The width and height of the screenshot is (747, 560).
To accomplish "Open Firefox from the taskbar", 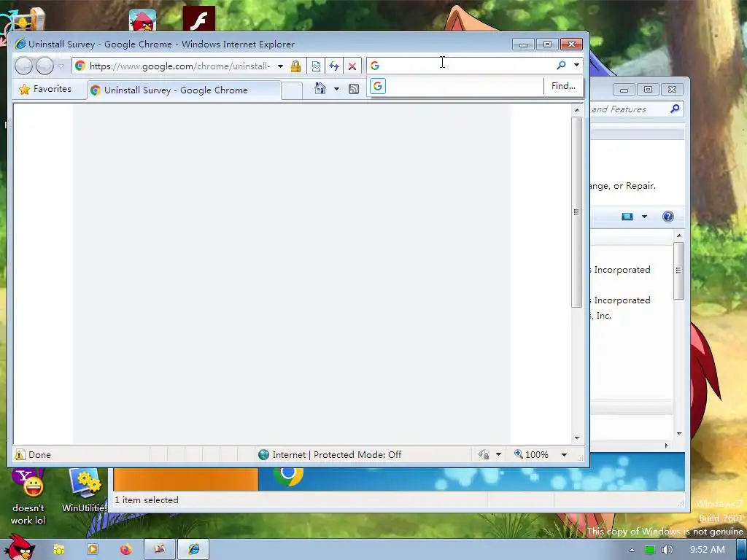I will [x=125, y=550].
